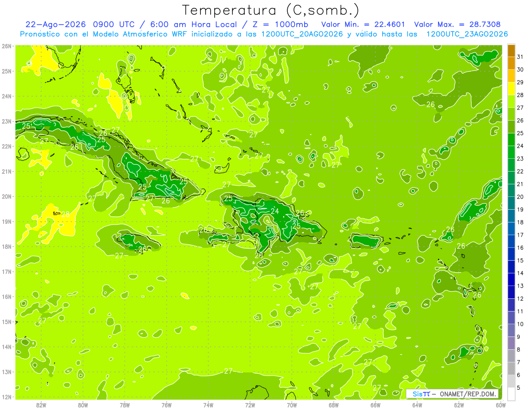Click the "82W" longitude label
The height and width of the screenshot is (411, 532).
pyautogui.click(x=41, y=405)
